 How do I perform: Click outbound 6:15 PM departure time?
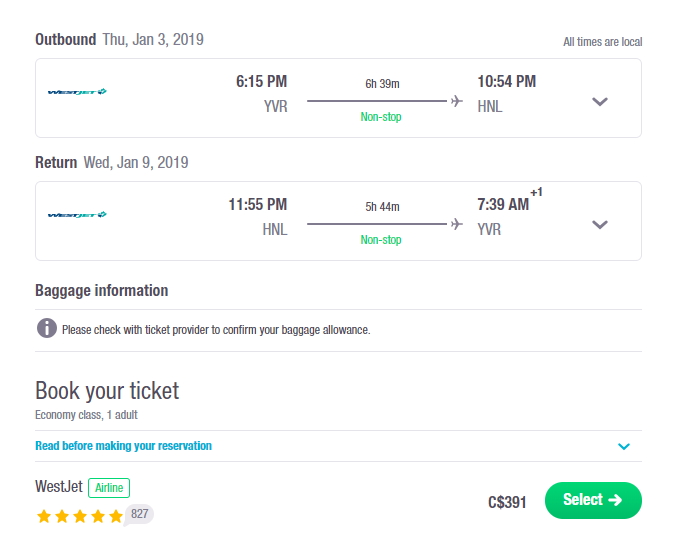[x=261, y=81]
